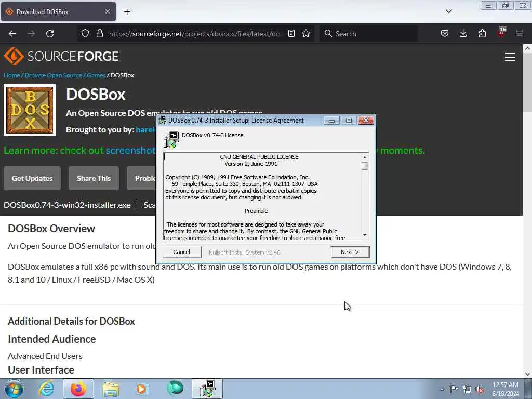The width and height of the screenshot is (532, 399).
Task: Select DOSBox installer taskbar button
Action: (207, 389)
